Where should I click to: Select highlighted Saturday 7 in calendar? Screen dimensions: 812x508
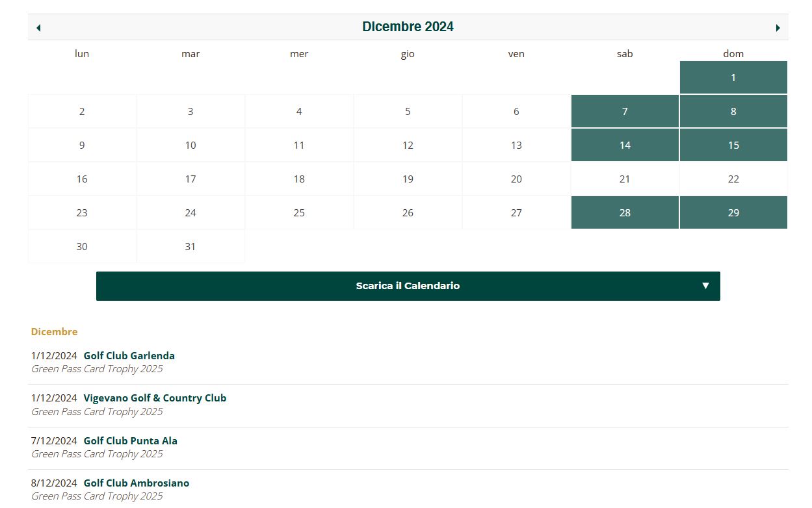click(624, 112)
